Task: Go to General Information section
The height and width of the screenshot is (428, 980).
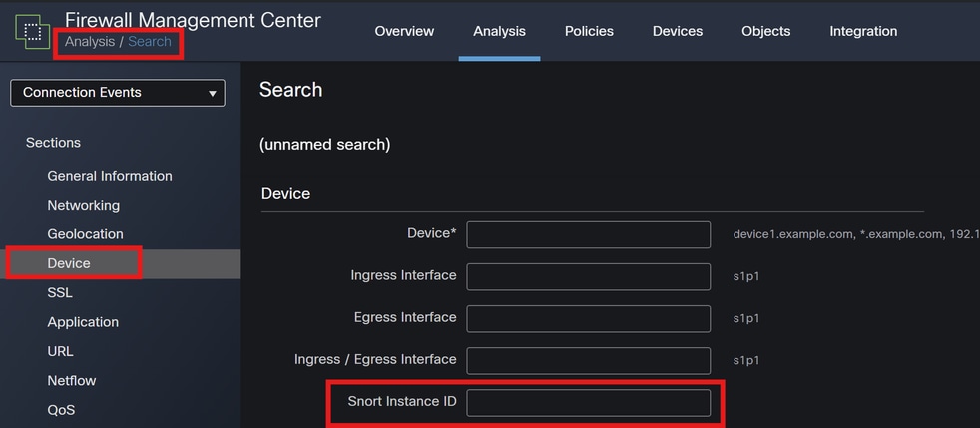Action: tap(110, 176)
